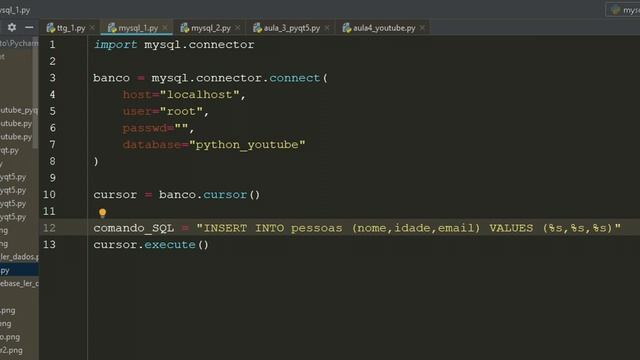Select '2.png' file in project tree
The image size is (640, 360).
11,350
